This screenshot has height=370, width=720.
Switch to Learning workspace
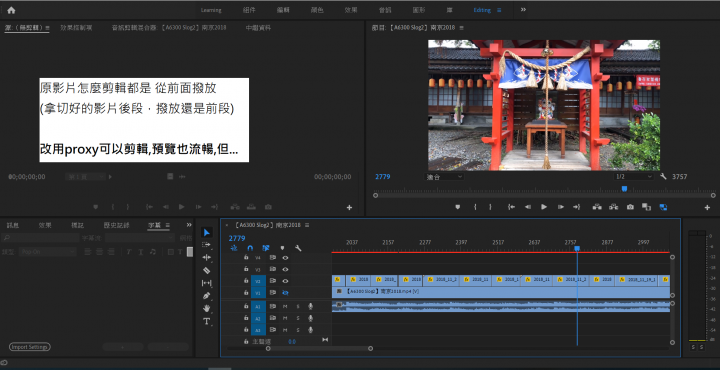point(211,10)
